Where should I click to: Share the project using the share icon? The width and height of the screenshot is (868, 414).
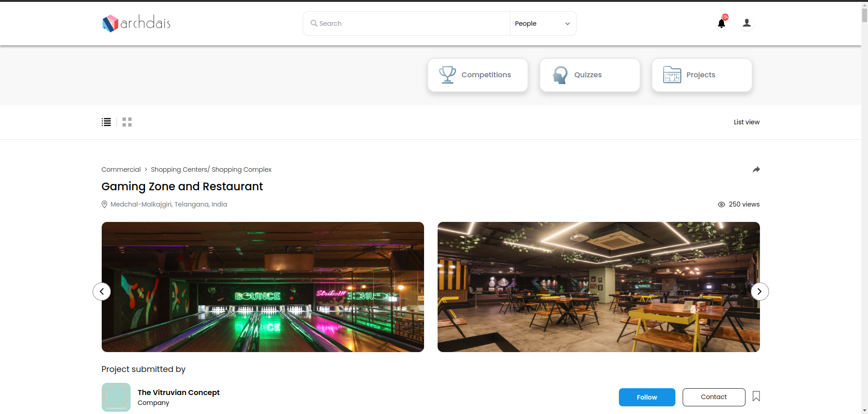point(756,169)
